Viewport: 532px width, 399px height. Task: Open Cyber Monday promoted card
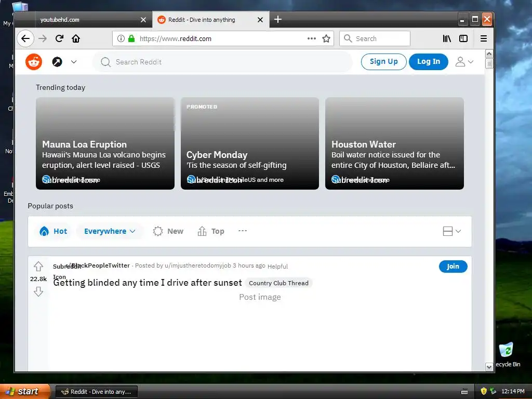[x=250, y=143]
